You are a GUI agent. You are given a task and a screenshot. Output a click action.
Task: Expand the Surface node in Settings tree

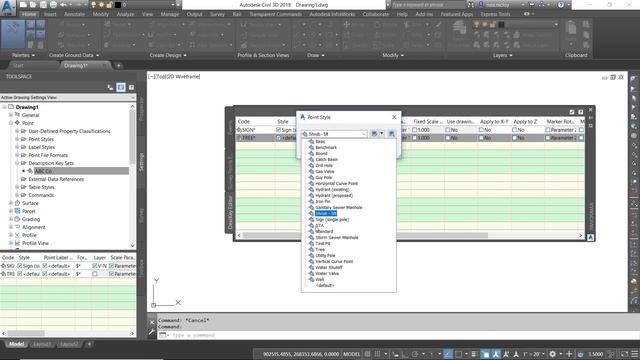pos(11,203)
